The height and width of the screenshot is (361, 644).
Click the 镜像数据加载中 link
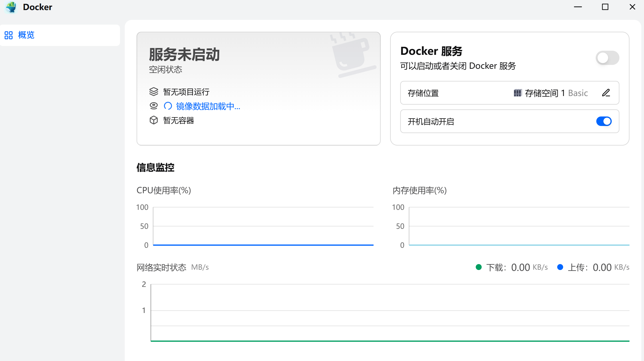pyautogui.click(x=208, y=106)
